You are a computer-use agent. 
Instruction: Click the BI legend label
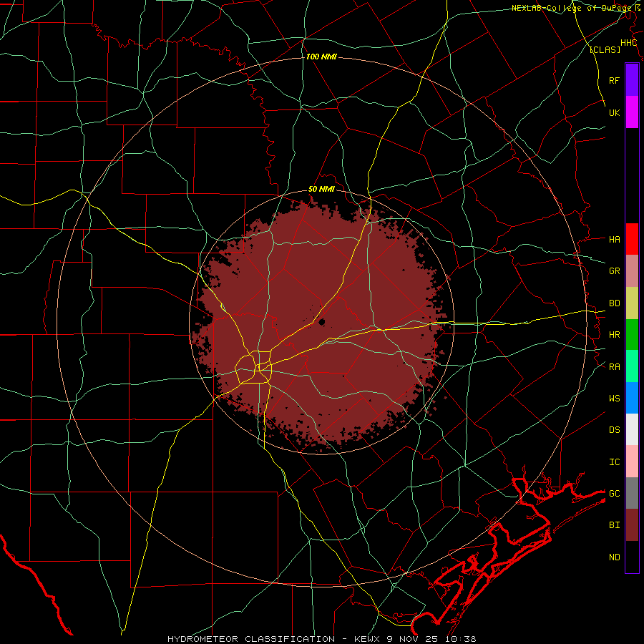(614, 525)
